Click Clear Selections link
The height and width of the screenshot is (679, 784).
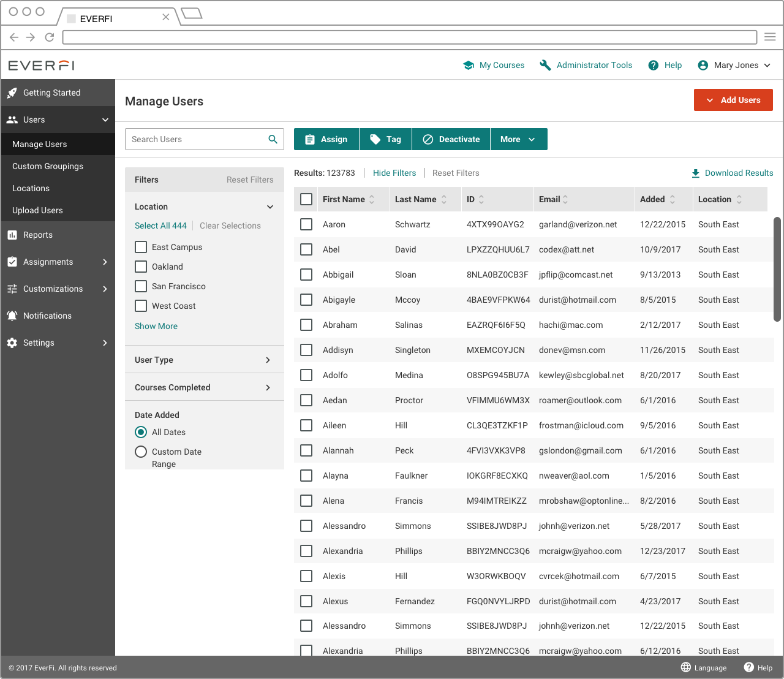point(230,226)
